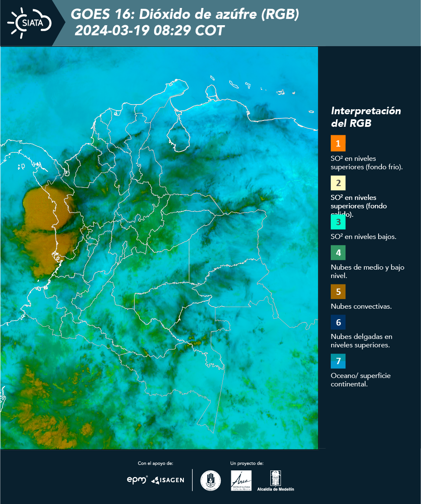The image size is (421, 504).
Task: Click the "Alcaldía de Medellín" text
Action: tap(276, 489)
